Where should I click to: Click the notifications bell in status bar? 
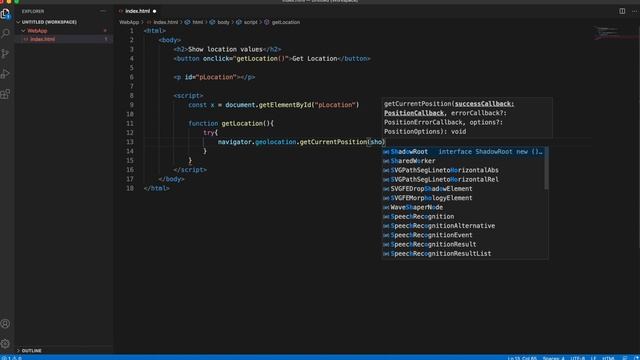click(x=636, y=358)
